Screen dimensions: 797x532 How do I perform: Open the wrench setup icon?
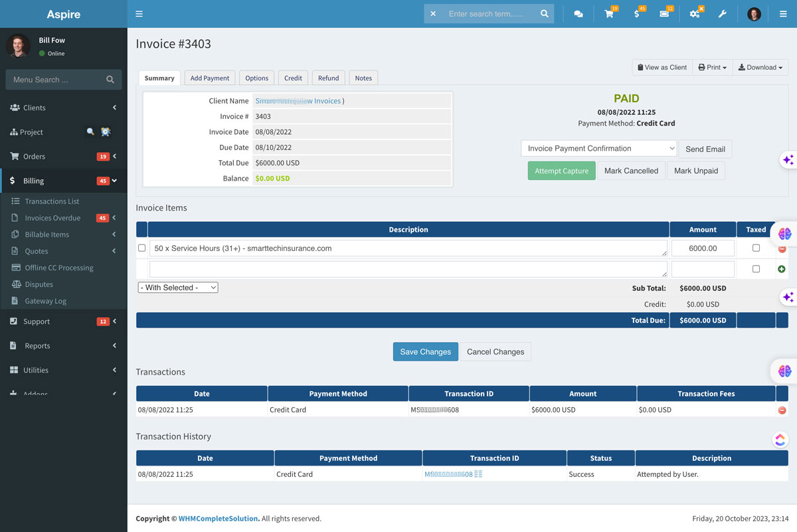click(x=723, y=14)
